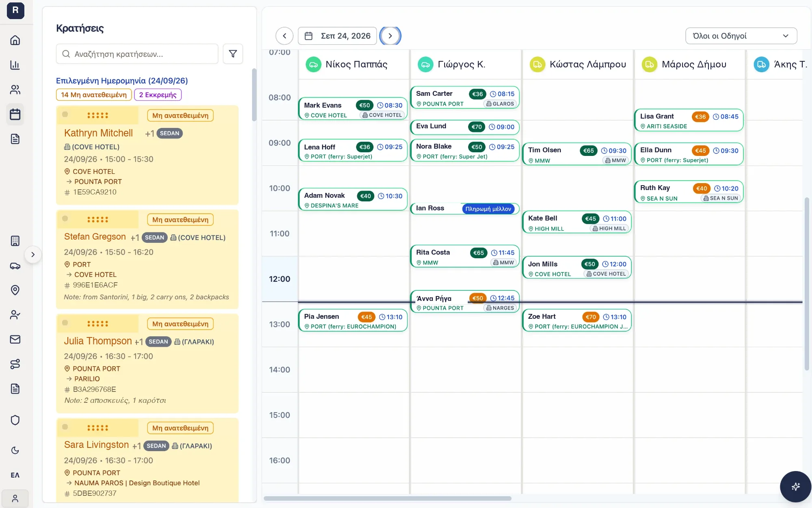Open the shield sidebar icon

pos(15,420)
